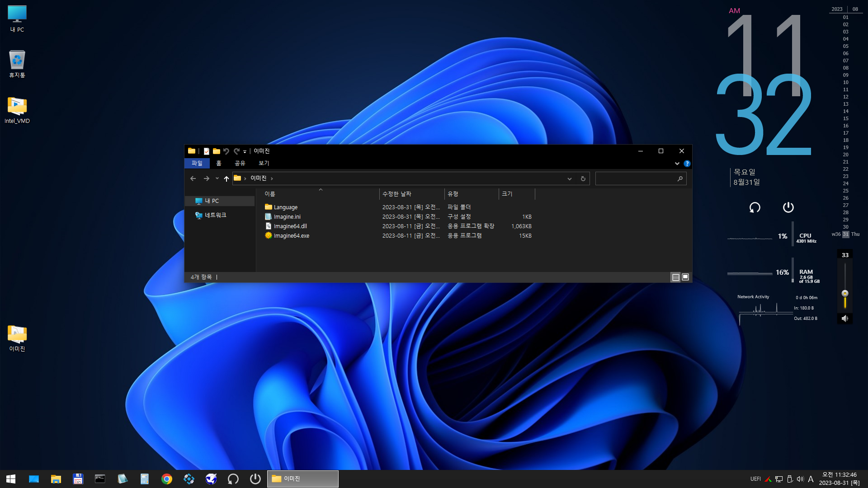This screenshot has width=868, height=488.
Task: Select 휴지통 recycle bin icon
Action: [x=17, y=64]
